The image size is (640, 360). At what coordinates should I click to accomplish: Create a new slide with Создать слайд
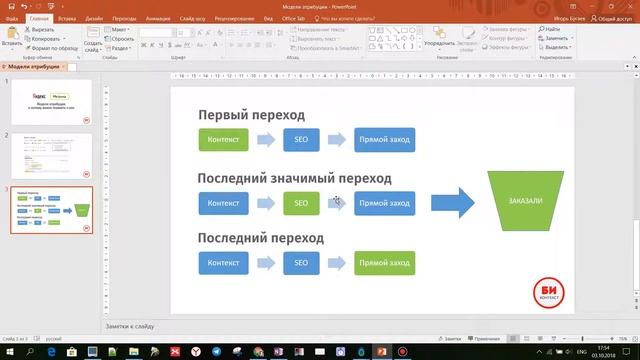coord(93,40)
